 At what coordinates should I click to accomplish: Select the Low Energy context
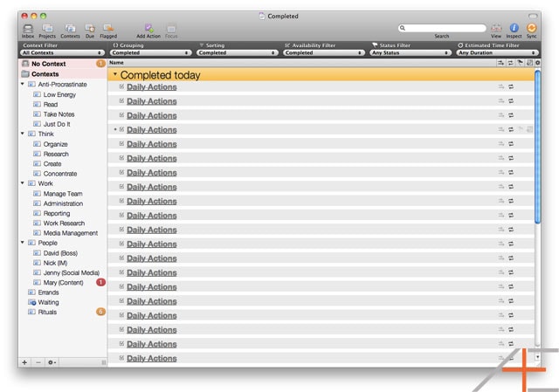[59, 94]
